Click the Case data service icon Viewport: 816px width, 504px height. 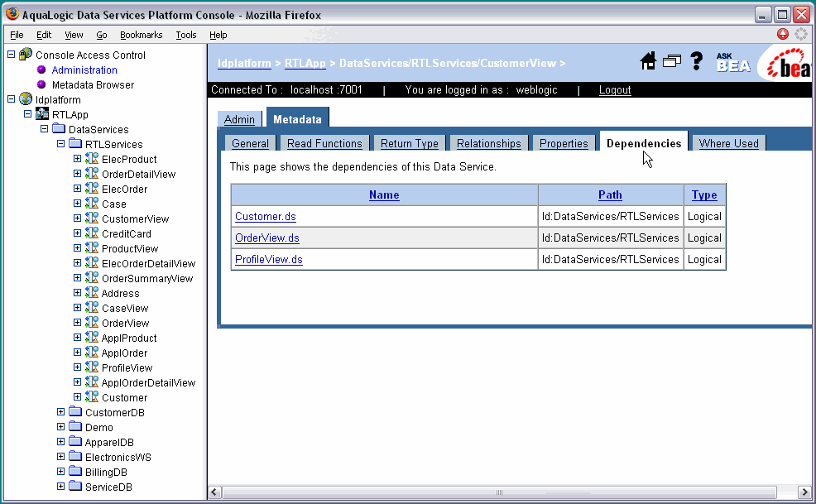92,203
